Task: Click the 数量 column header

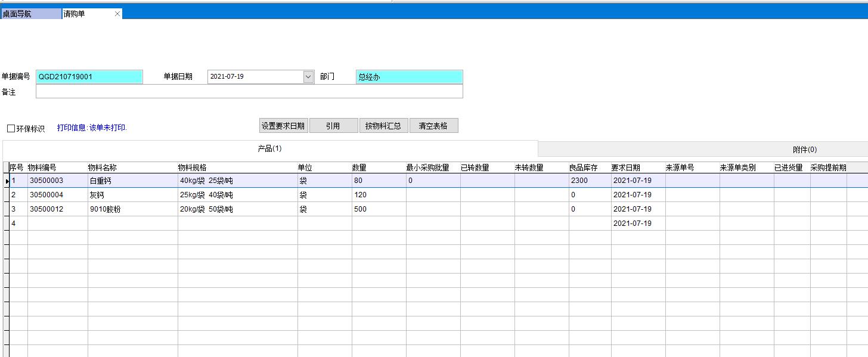Action: [378, 167]
